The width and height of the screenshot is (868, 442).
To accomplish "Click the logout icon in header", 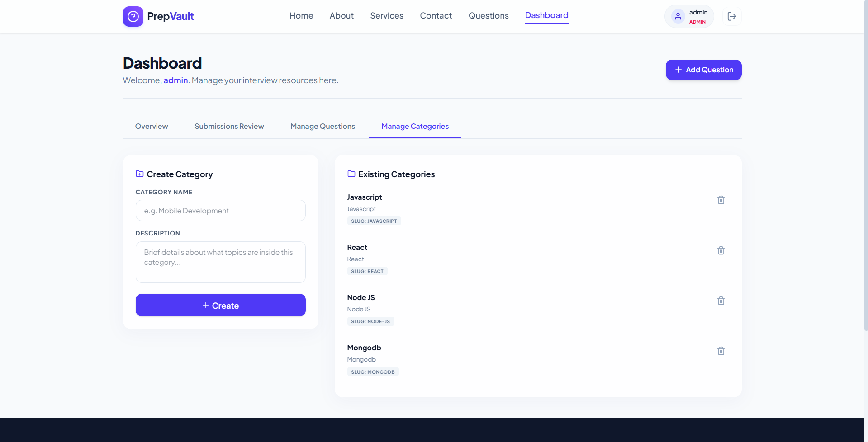I will [x=732, y=16].
